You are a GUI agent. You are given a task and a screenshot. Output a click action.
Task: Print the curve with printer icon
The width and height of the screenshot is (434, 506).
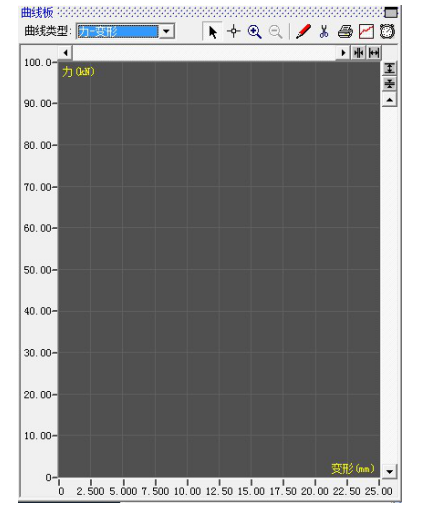345,32
